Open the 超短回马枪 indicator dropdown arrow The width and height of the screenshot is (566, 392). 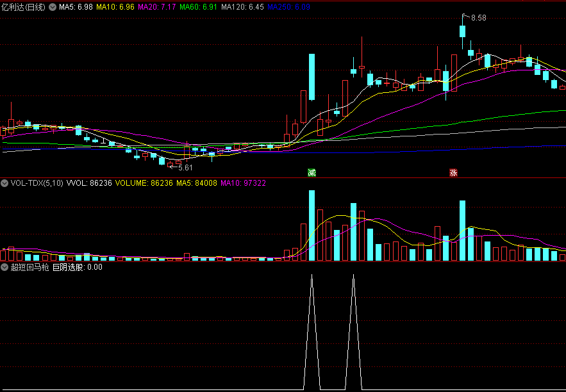[4, 267]
